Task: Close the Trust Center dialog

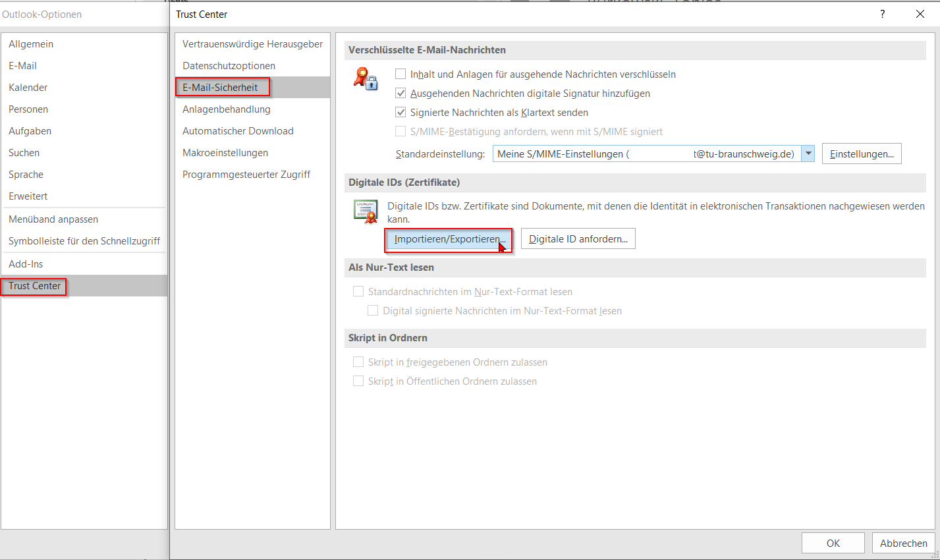Action: pyautogui.click(x=920, y=14)
